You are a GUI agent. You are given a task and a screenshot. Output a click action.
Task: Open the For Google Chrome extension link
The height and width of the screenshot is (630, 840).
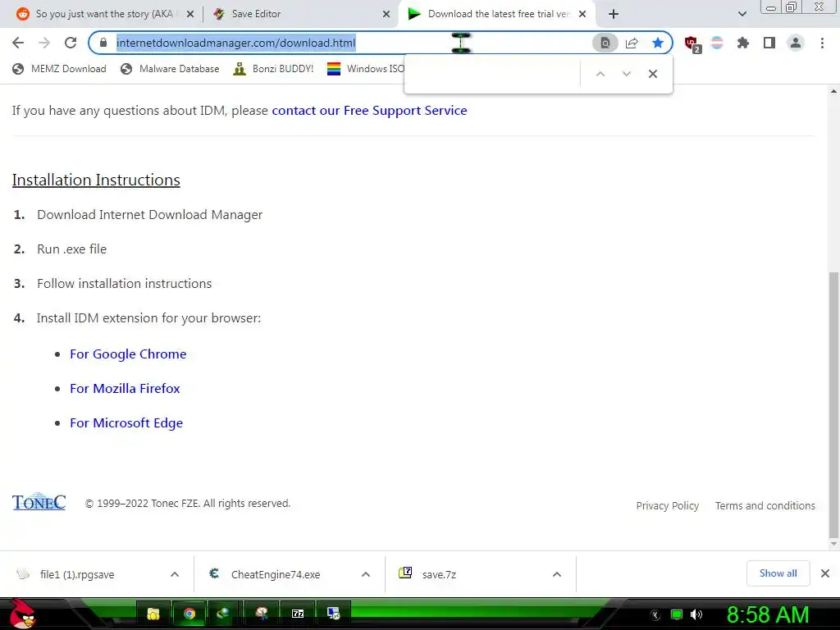pyautogui.click(x=128, y=354)
